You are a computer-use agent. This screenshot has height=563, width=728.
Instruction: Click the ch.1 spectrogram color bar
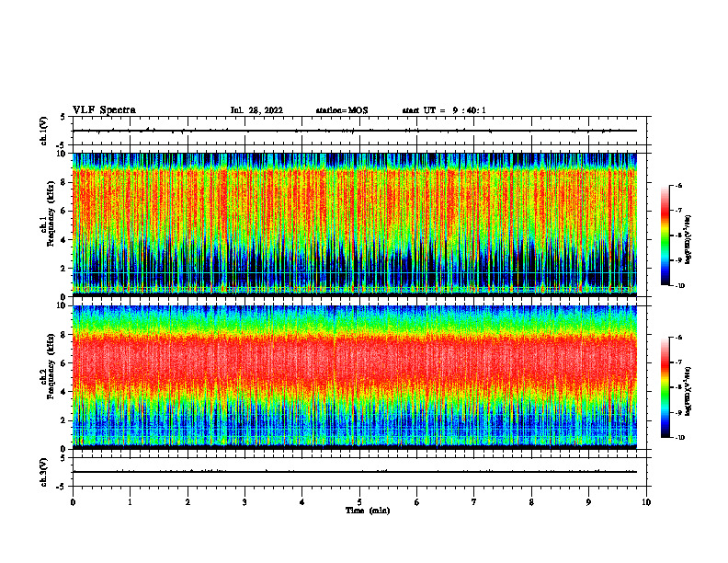(x=665, y=236)
